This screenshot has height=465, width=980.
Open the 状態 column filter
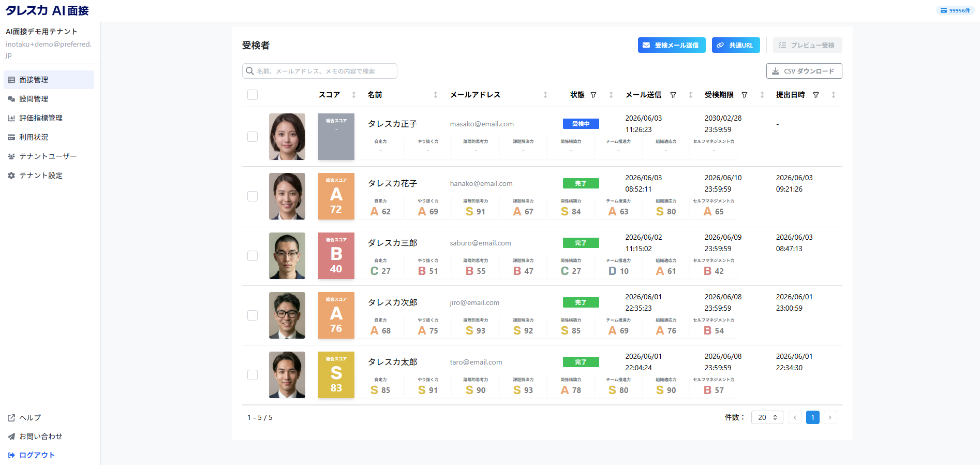coord(593,95)
